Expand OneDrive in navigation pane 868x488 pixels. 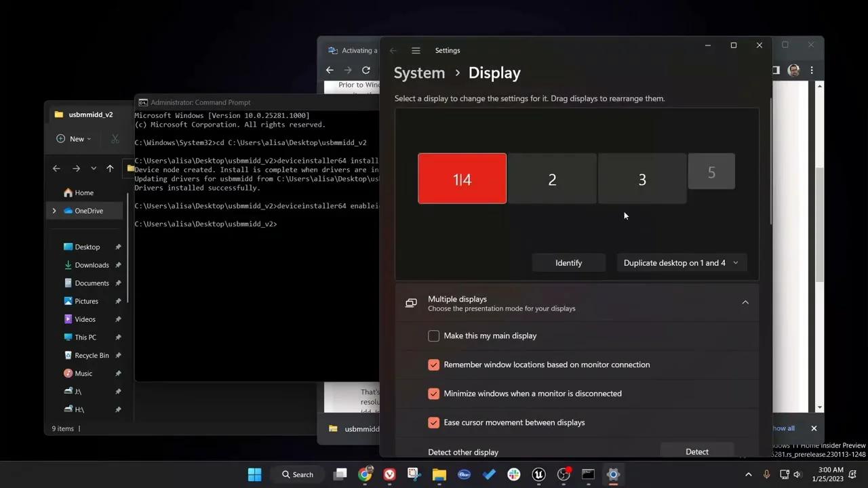click(x=54, y=211)
